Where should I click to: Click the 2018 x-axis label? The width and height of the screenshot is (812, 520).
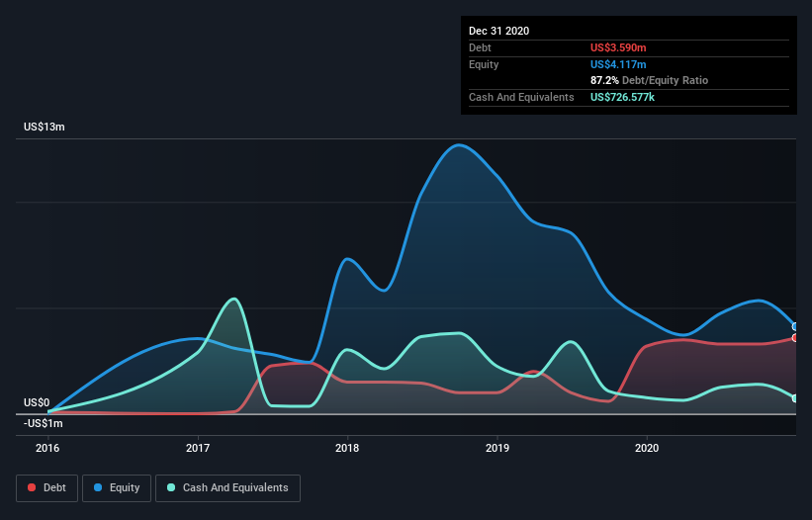point(347,448)
